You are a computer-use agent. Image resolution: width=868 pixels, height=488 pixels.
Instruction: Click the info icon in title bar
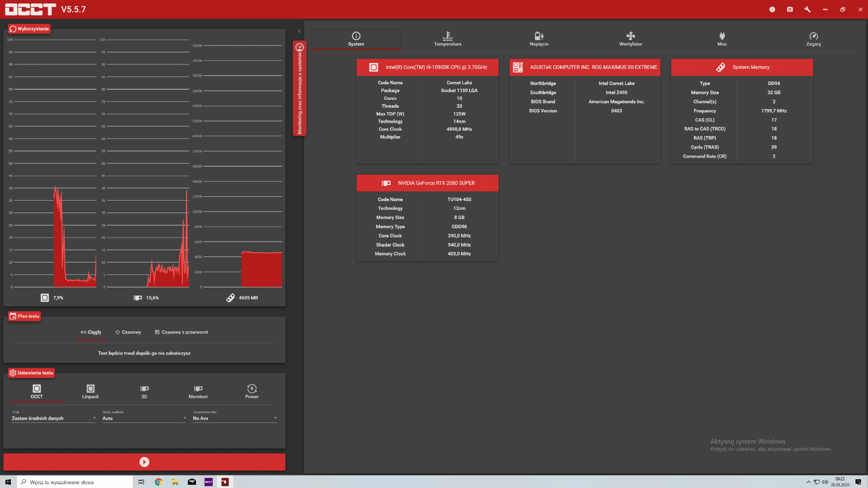tap(772, 9)
